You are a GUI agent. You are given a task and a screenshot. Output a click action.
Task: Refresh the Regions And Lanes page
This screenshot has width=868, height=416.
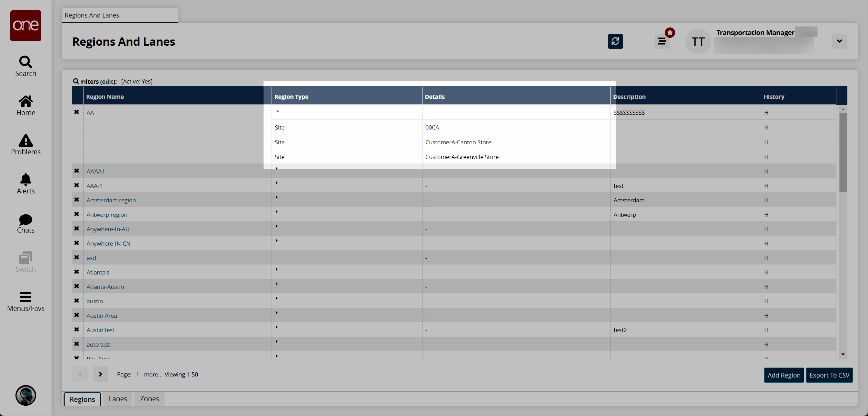click(615, 41)
